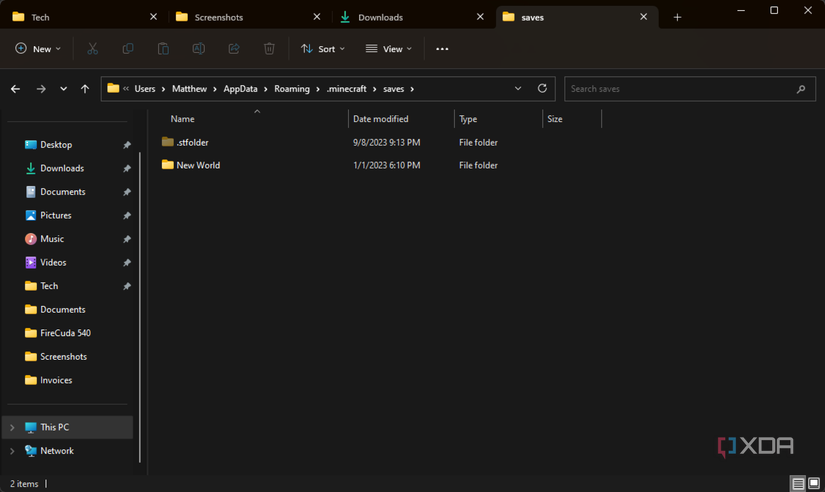Viewport: 825px width, 492px height.
Task: Refresh the saves folder view
Action: pyautogui.click(x=542, y=89)
